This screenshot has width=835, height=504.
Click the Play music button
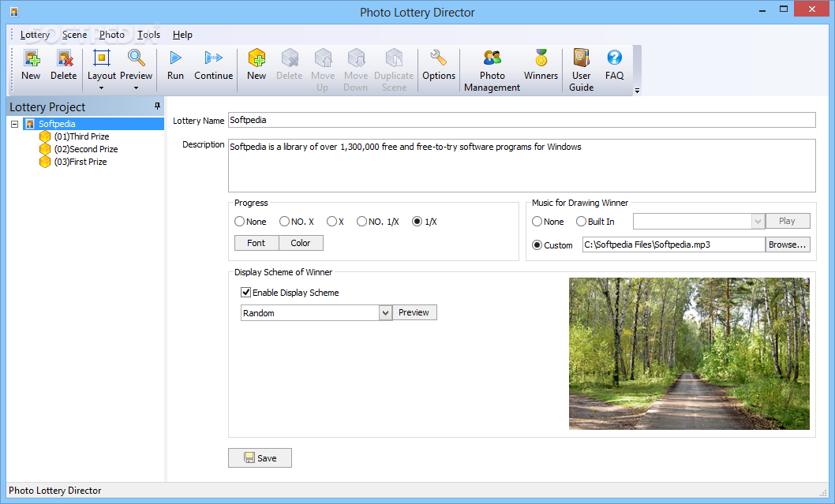[x=787, y=221]
